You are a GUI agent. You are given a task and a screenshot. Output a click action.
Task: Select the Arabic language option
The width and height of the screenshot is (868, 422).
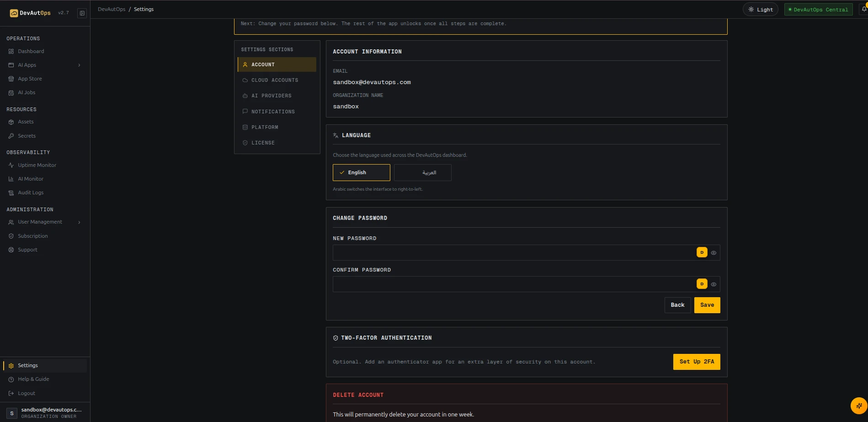423,172
